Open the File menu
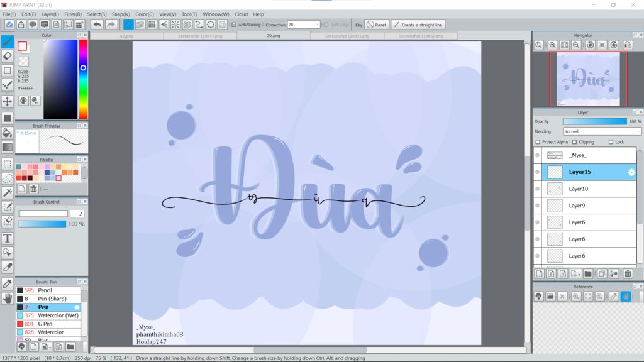644x362 pixels. pyautogui.click(x=9, y=14)
